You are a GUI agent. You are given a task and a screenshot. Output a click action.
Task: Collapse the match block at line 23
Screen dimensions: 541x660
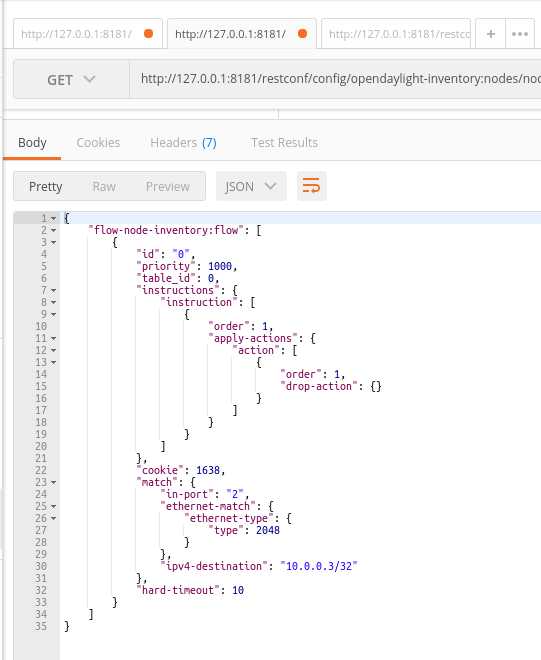pyautogui.click(x=53, y=482)
